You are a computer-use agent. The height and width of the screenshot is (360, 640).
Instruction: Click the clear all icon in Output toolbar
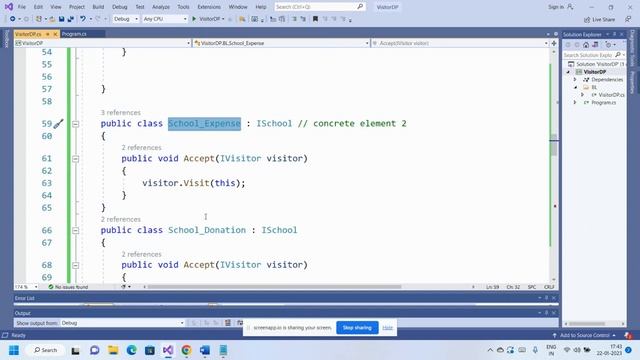tap(228, 323)
